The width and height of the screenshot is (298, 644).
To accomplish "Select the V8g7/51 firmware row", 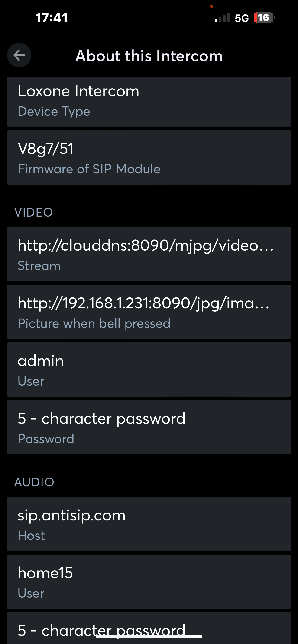I will tap(149, 157).
